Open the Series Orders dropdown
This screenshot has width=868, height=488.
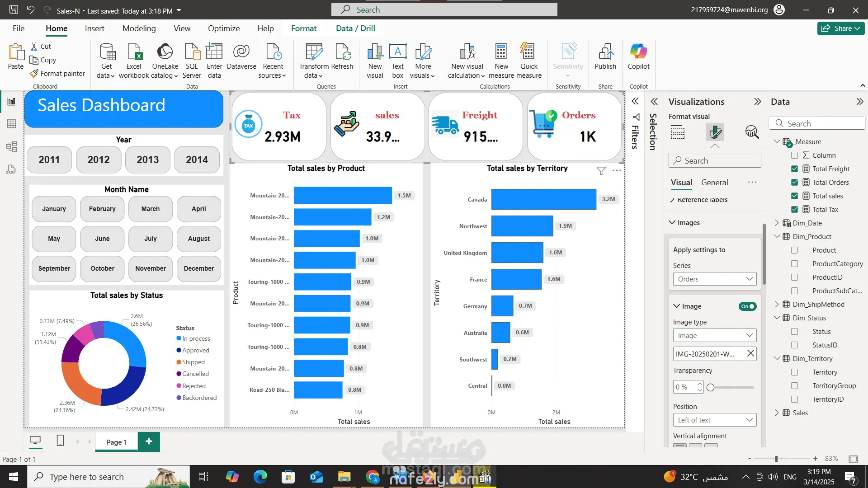[x=714, y=279]
